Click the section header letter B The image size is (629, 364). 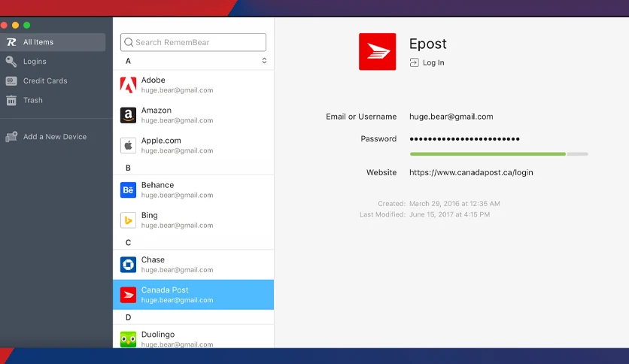(x=129, y=168)
